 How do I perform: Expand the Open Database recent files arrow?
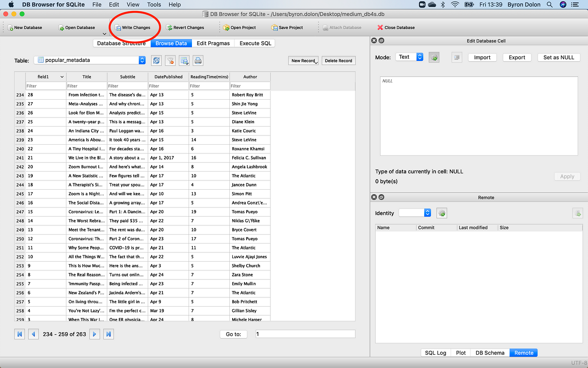[x=104, y=34]
